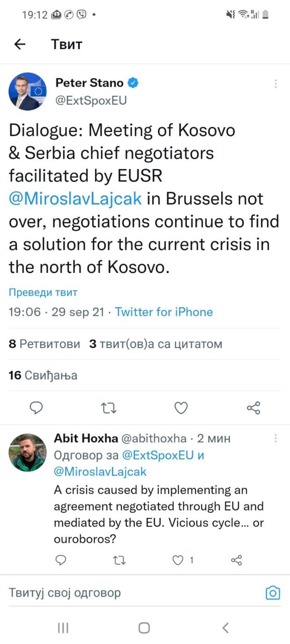Like the main tweet with heart icon
290x644 pixels.
click(181, 408)
